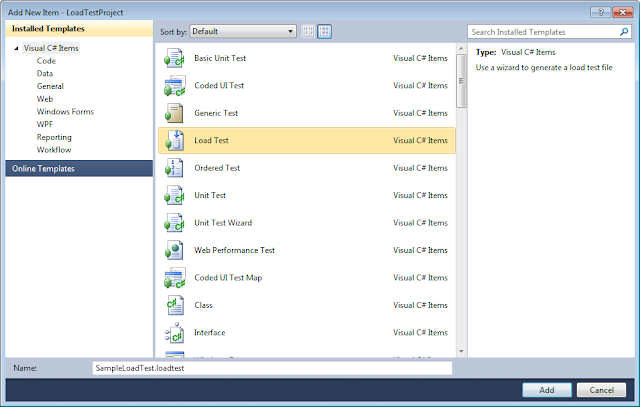Viewport: 640px width, 407px height.
Task: Select the Ordered Test icon
Action: click(174, 168)
